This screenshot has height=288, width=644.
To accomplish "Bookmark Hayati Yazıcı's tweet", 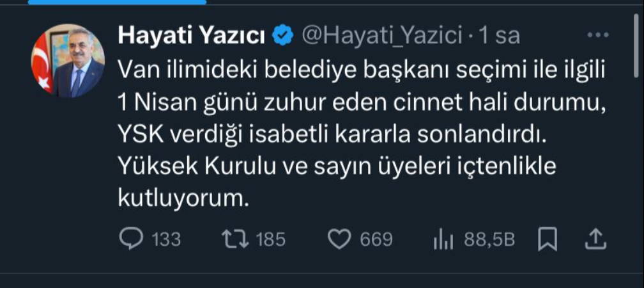I will tap(548, 239).
